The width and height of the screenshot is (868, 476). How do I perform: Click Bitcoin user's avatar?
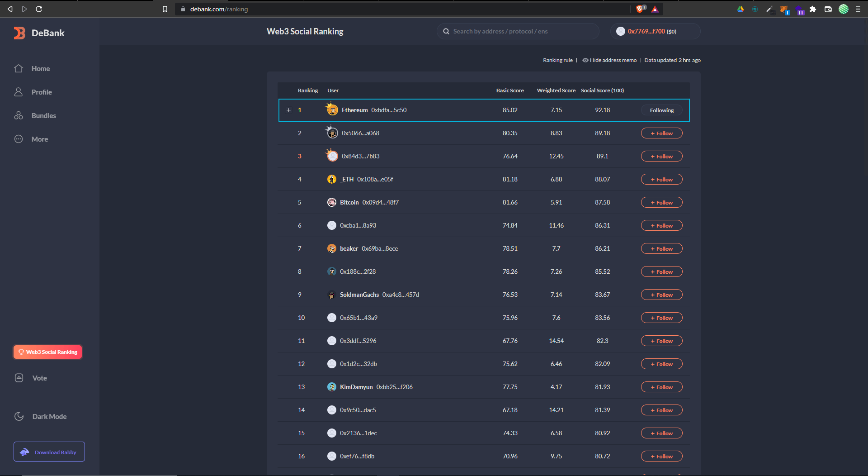coord(331,202)
